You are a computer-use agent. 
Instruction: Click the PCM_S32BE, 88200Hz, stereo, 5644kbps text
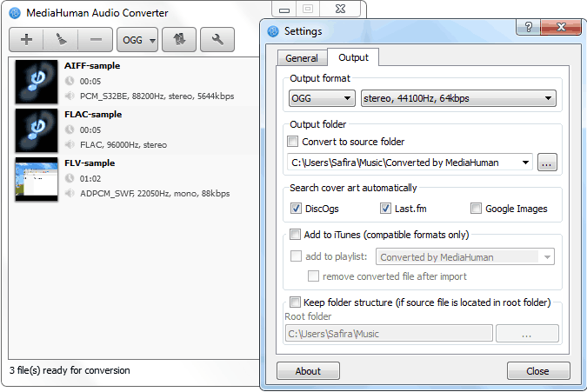pos(157,96)
